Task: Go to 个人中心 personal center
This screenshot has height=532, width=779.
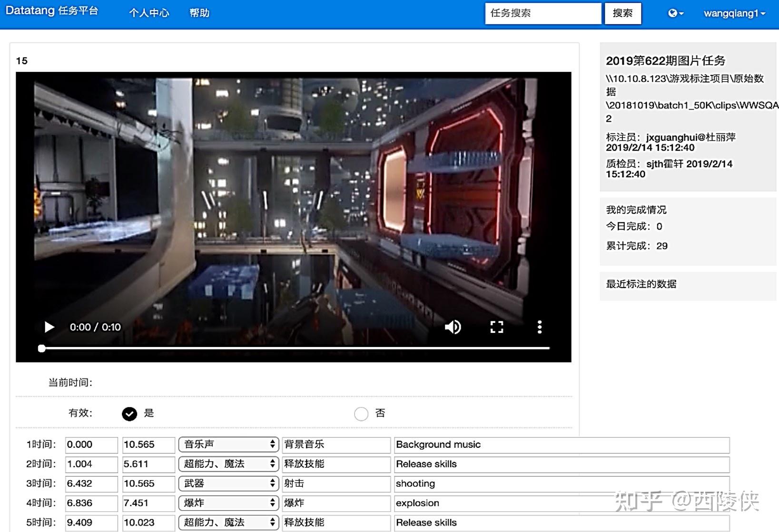Action: point(149,13)
